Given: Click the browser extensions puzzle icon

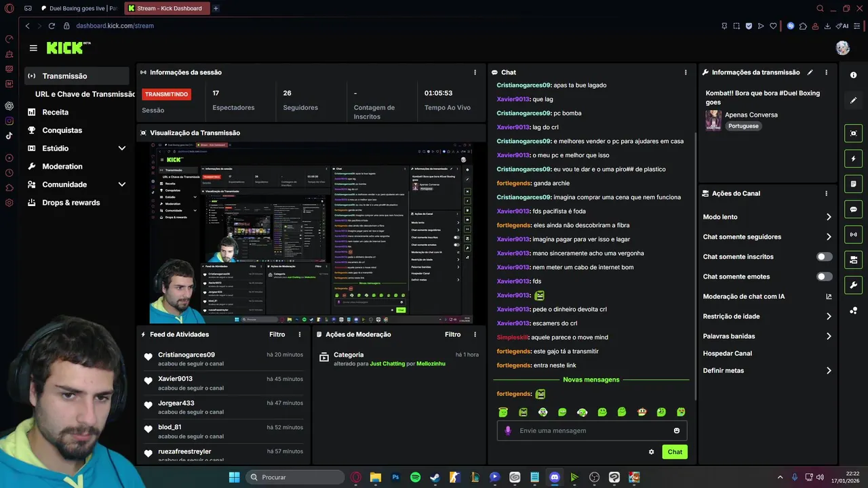Looking at the screenshot, I should pyautogui.click(x=803, y=26).
